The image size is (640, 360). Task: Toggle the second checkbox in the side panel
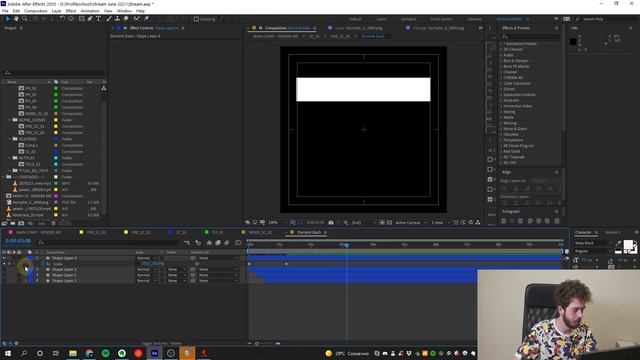490,169
